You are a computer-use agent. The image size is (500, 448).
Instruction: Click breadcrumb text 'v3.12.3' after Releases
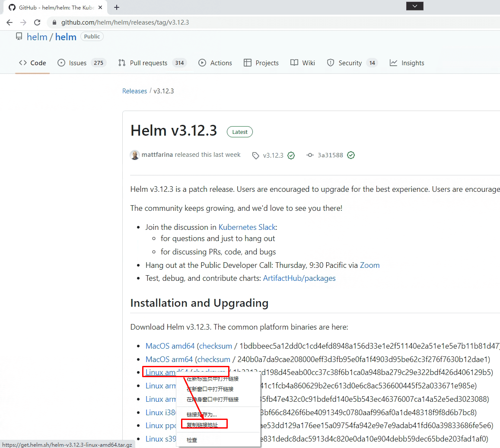[164, 91]
